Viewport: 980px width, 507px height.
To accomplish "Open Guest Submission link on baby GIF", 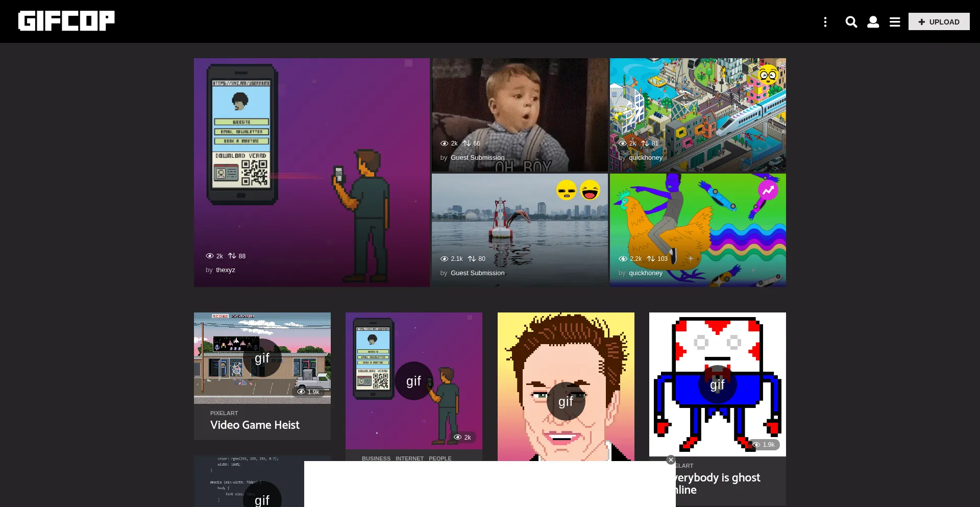I will (477, 158).
